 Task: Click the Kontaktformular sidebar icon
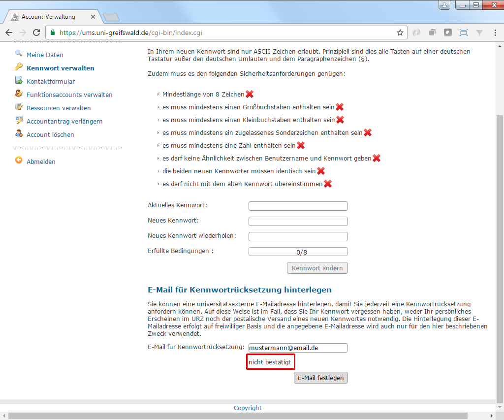pyautogui.click(x=19, y=81)
